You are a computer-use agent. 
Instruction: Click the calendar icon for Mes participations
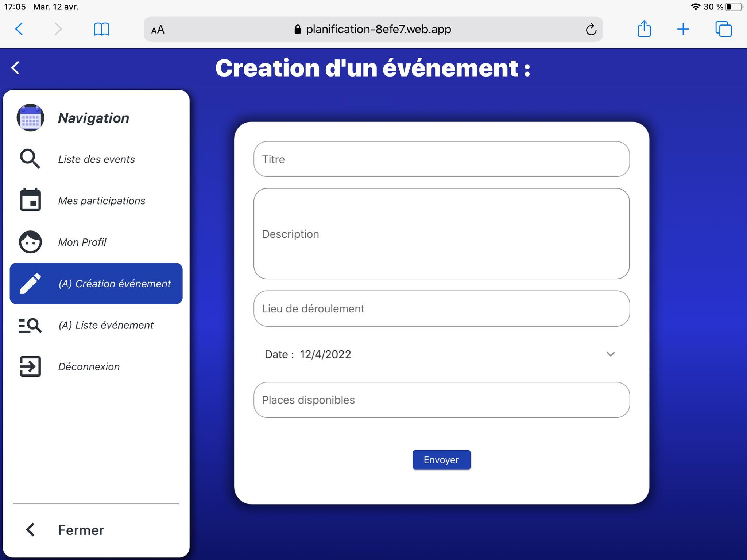click(30, 200)
